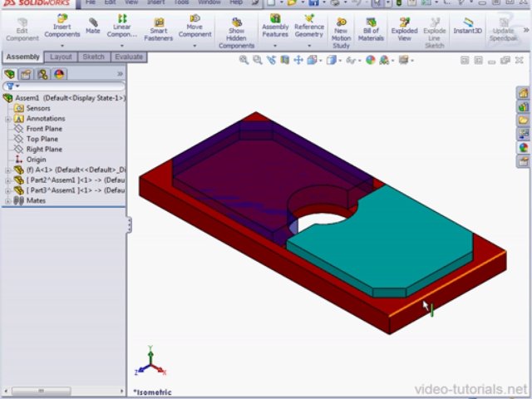Open the File menu
This screenshot has width=532, height=399.
(x=91, y=2)
